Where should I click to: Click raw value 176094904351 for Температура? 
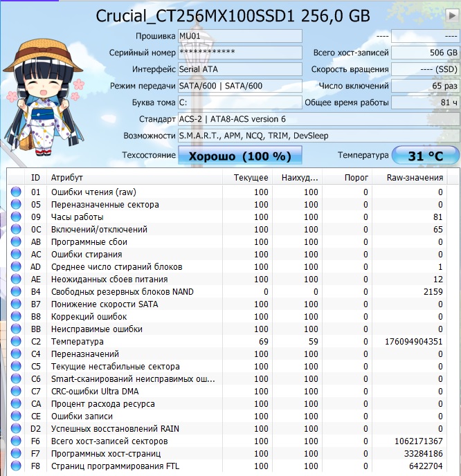coord(414,342)
